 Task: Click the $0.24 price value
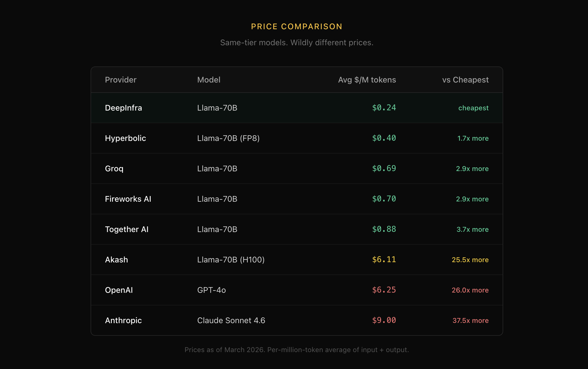coord(384,108)
